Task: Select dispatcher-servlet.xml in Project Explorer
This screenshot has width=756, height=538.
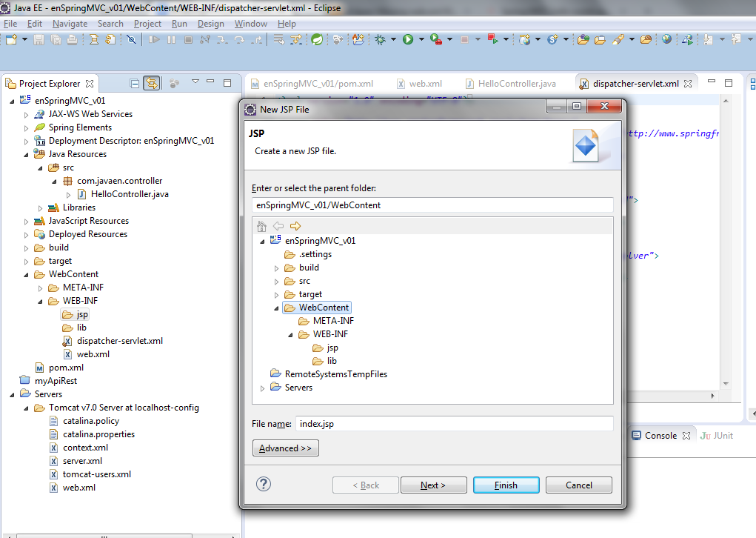Action: pyautogui.click(x=113, y=341)
